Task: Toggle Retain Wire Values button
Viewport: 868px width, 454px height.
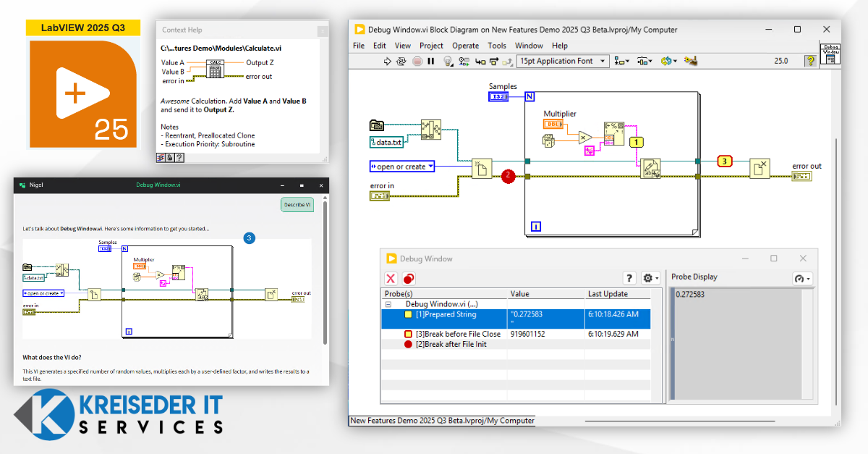Action: click(x=463, y=62)
